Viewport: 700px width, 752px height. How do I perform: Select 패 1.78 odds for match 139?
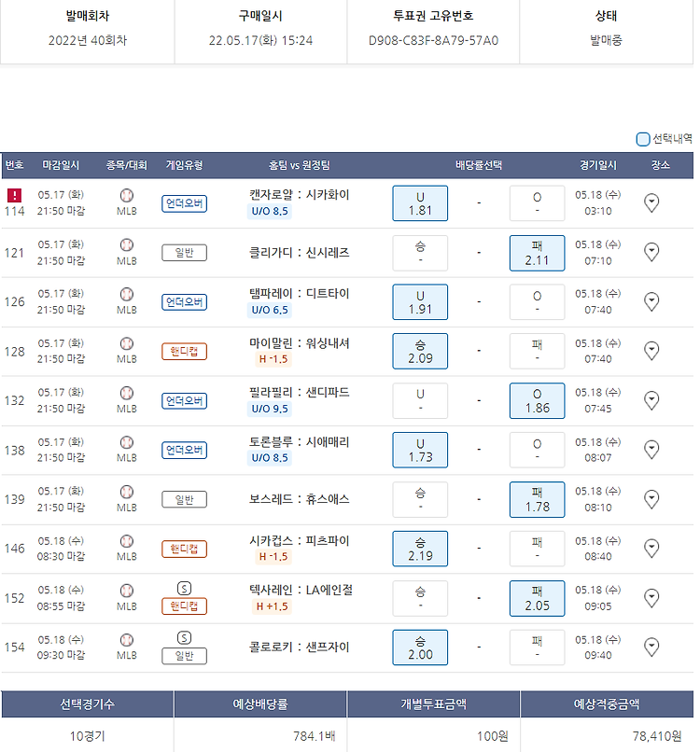537,499
